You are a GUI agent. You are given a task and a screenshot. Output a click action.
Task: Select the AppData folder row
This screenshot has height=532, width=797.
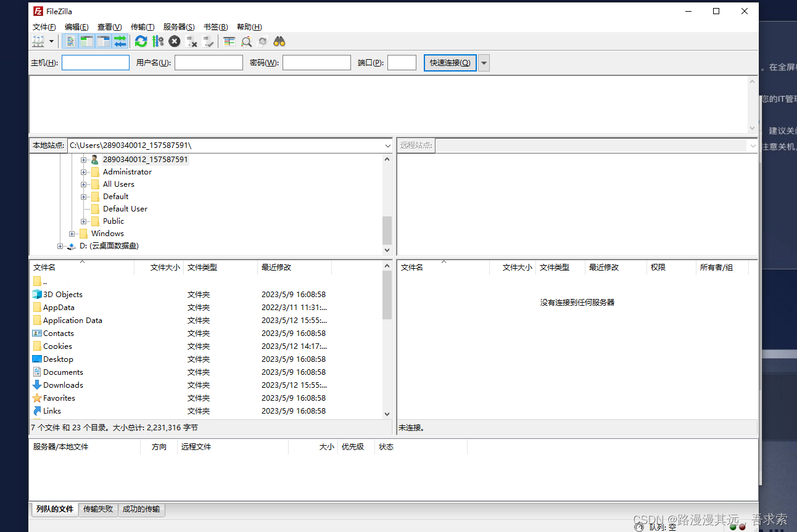click(x=205, y=307)
